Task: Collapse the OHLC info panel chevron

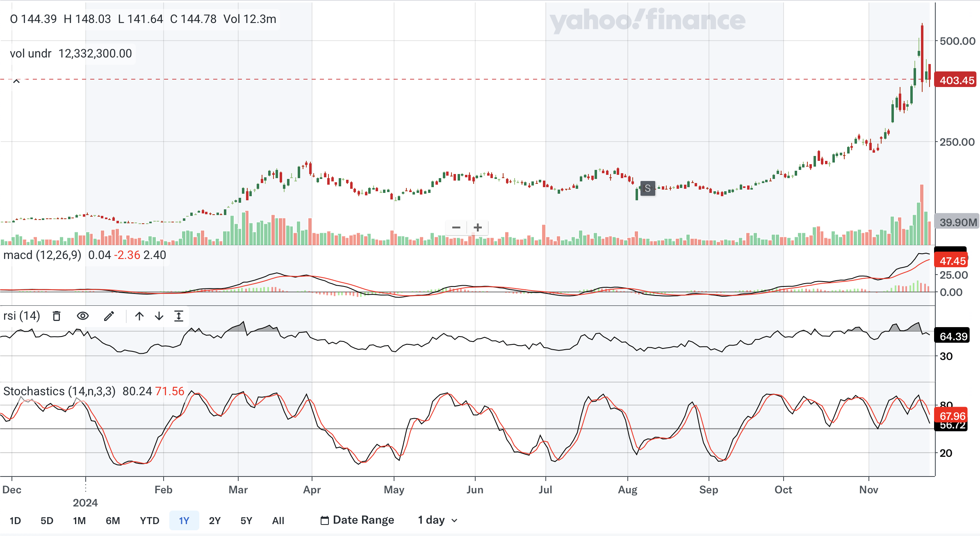Action: (x=16, y=81)
